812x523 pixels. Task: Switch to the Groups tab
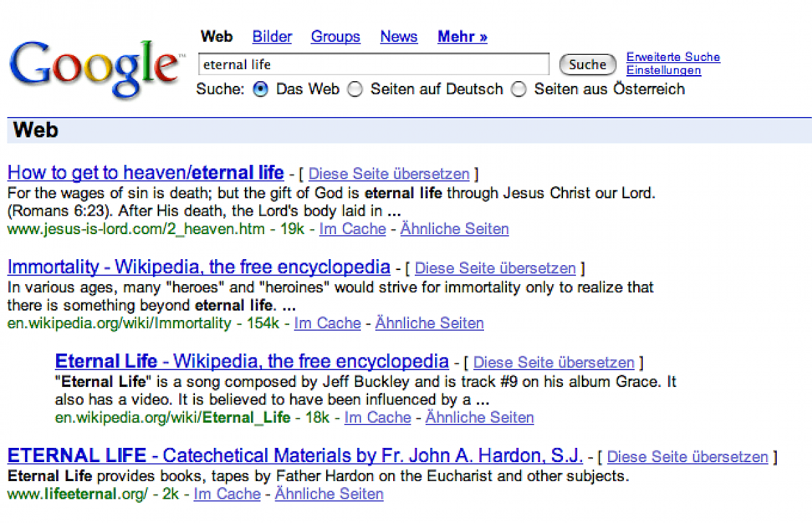(336, 37)
